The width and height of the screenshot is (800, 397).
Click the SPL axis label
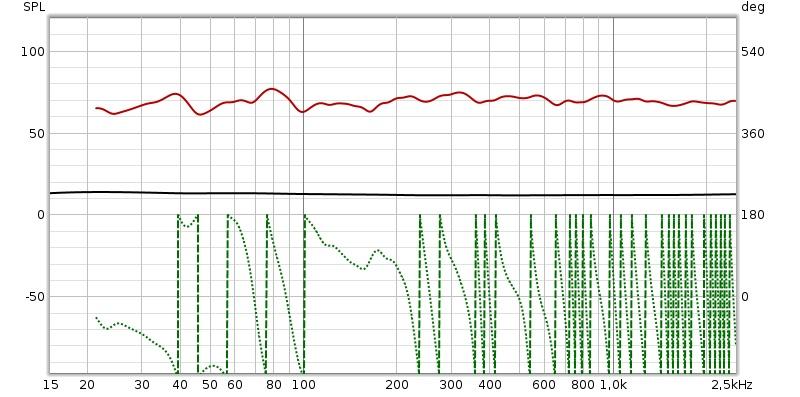coord(34,7)
